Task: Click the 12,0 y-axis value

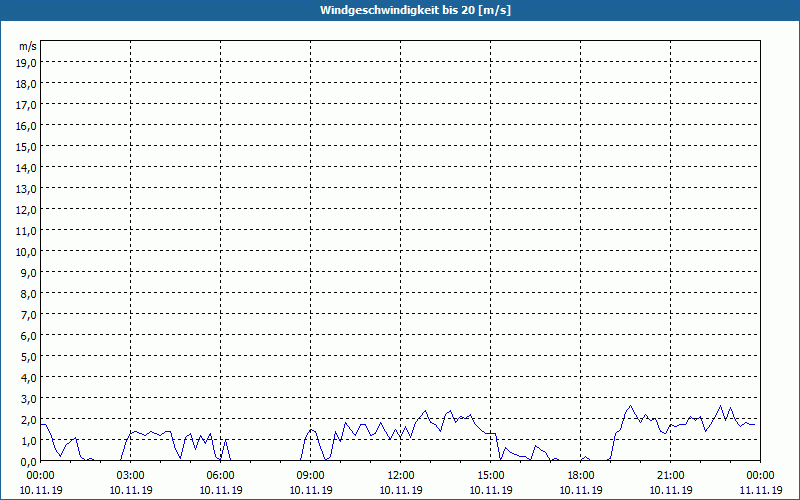Action: [x=26, y=209]
